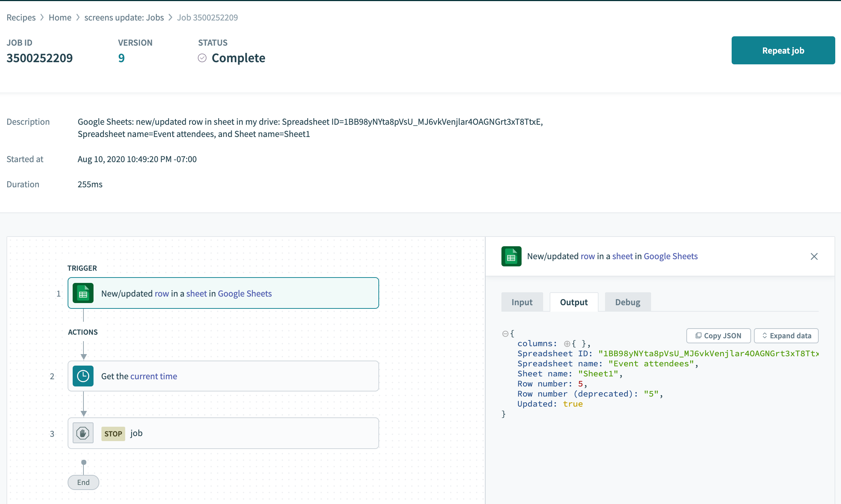
Task: Expand the columns object
Action: (567, 343)
